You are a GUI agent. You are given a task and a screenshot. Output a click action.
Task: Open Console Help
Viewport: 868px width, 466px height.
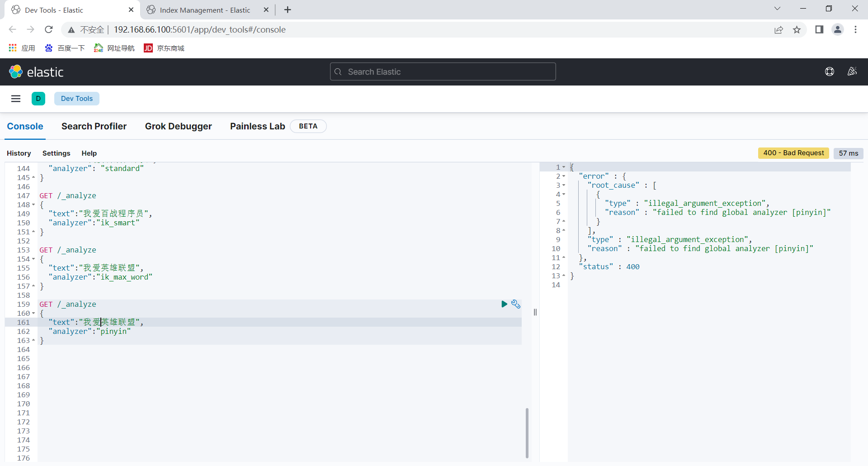point(89,153)
